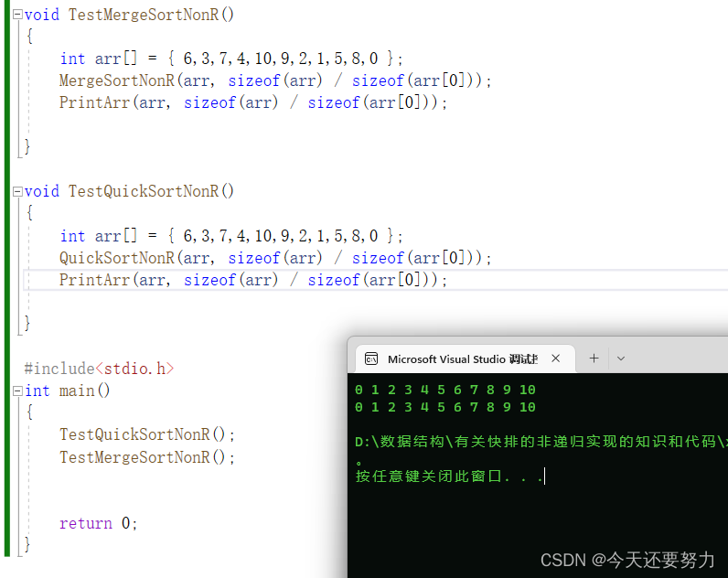Collapse the TestQuickSortNonR function block
This screenshot has width=728, height=578.
pos(17,192)
